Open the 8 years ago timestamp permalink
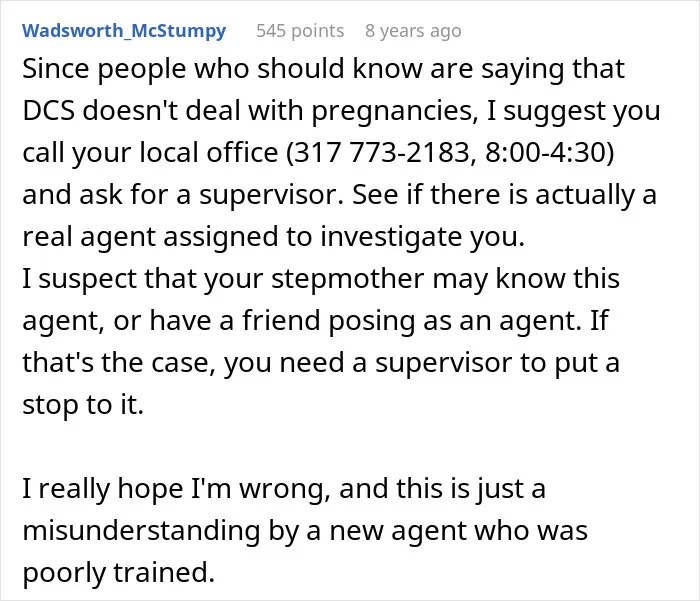Viewport: 700px width, 601px height. 413,31
